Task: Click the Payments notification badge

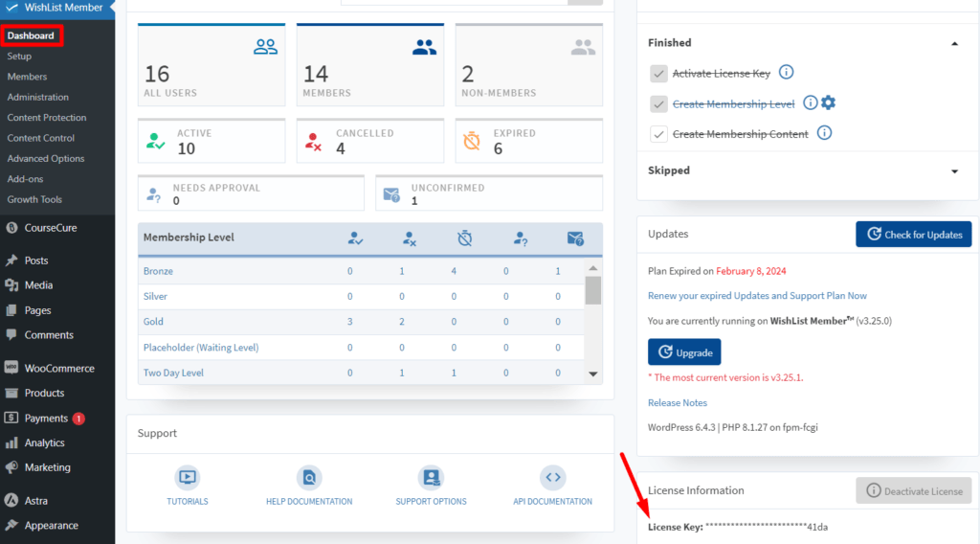Action: point(78,419)
